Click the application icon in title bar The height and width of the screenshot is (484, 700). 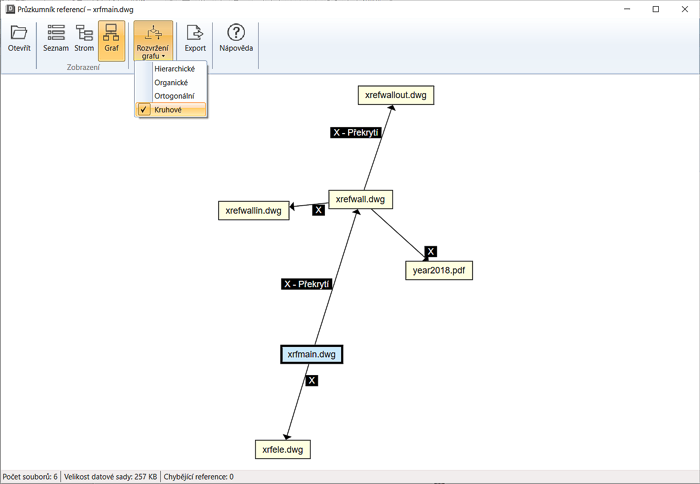pos(9,9)
